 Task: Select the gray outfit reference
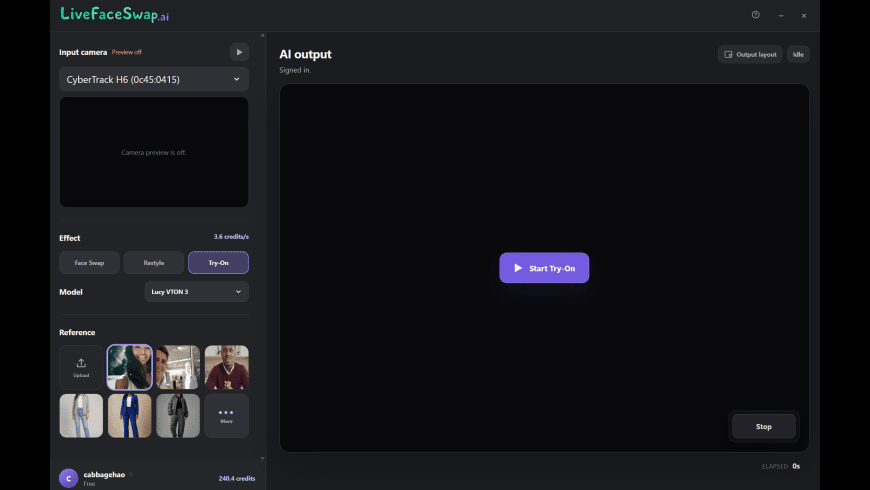178,416
